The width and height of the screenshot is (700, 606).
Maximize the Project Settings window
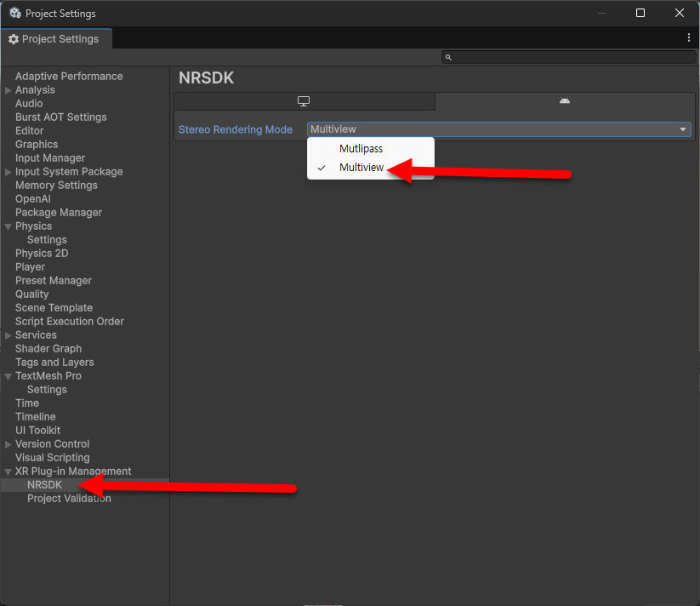click(x=640, y=13)
